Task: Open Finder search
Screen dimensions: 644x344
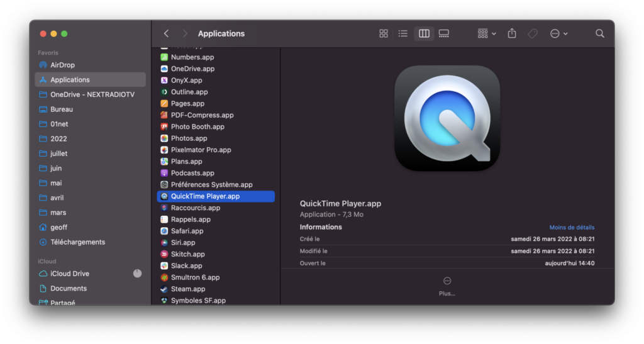Action: (599, 34)
